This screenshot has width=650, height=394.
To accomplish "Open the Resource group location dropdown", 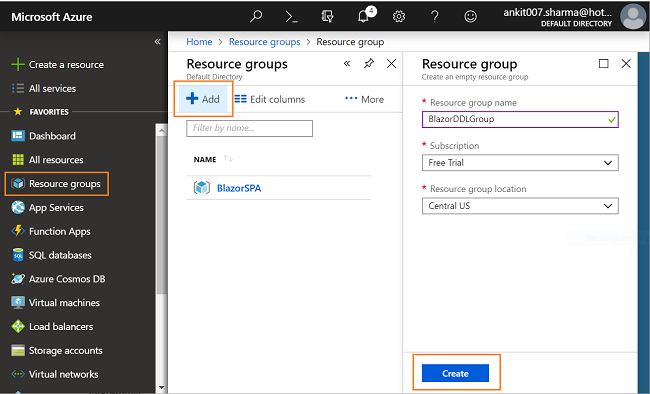I will coord(520,206).
